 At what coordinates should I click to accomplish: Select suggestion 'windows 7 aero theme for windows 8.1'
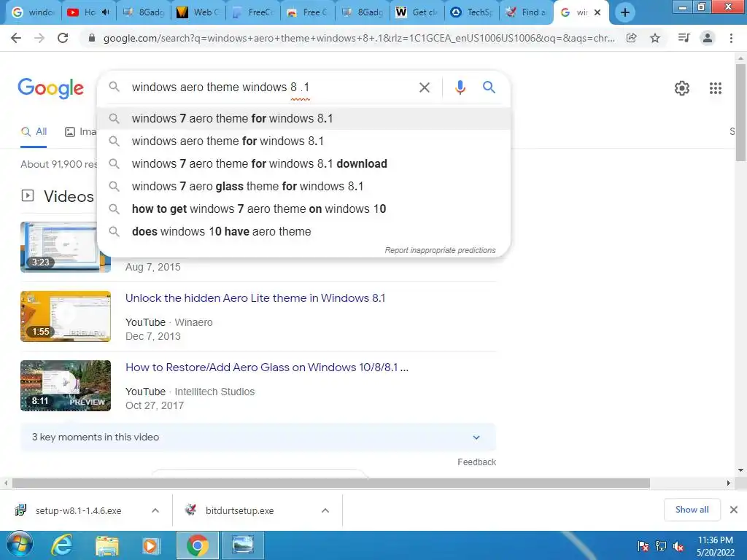[304, 119]
